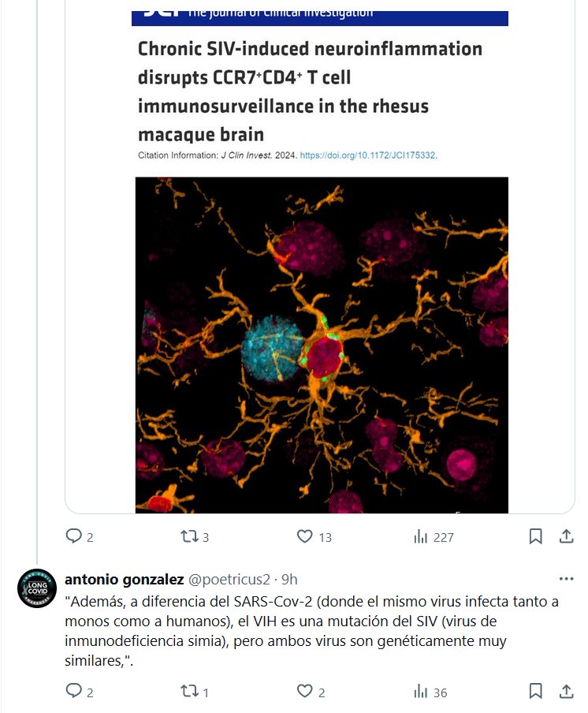Like the post with 13 likes
Screen dimensions: 588x713
point(305,536)
